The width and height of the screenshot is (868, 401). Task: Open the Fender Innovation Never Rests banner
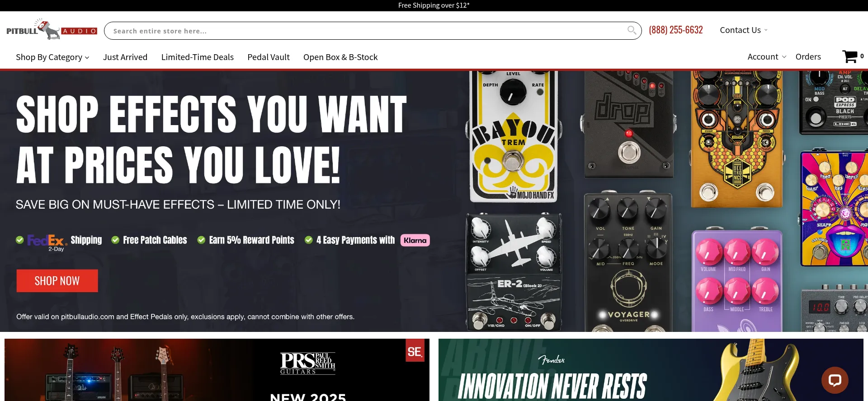651,370
